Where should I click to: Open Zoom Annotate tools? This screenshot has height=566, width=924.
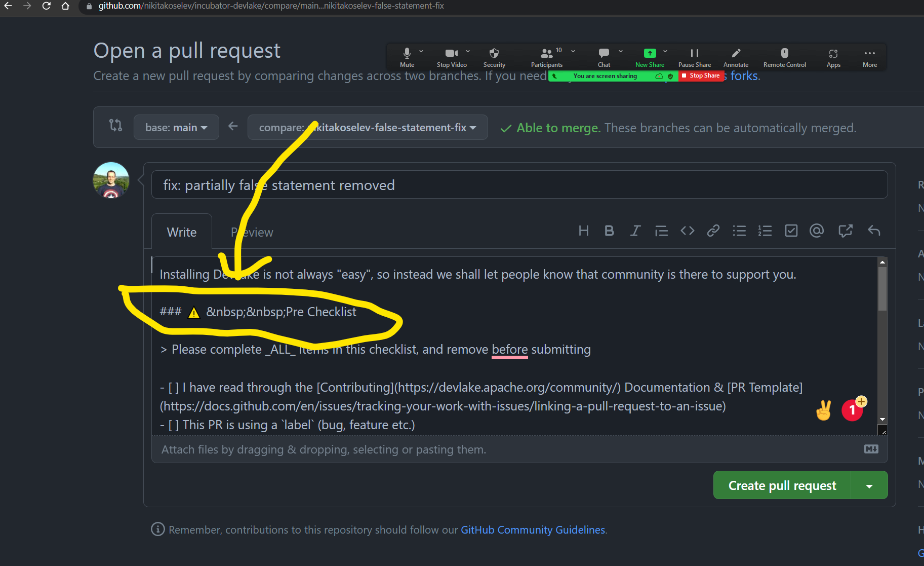(x=736, y=58)
